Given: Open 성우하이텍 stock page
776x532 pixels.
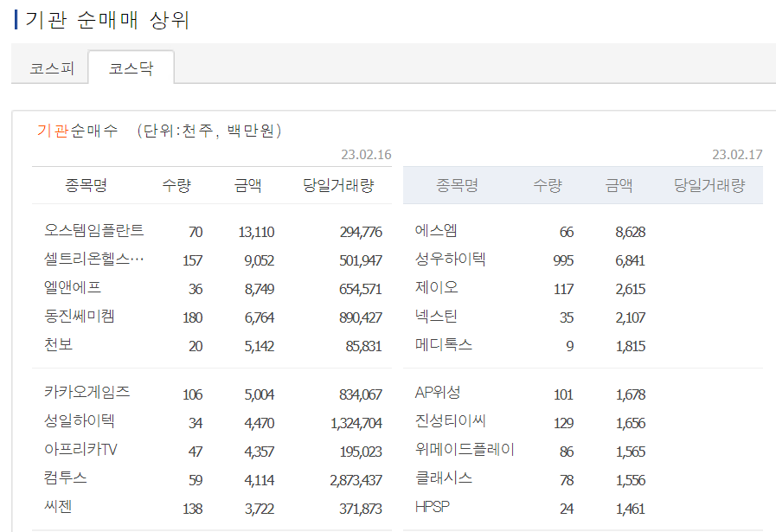Looking at the screenshot, I should pyautogui.click(x=451, y=260).
